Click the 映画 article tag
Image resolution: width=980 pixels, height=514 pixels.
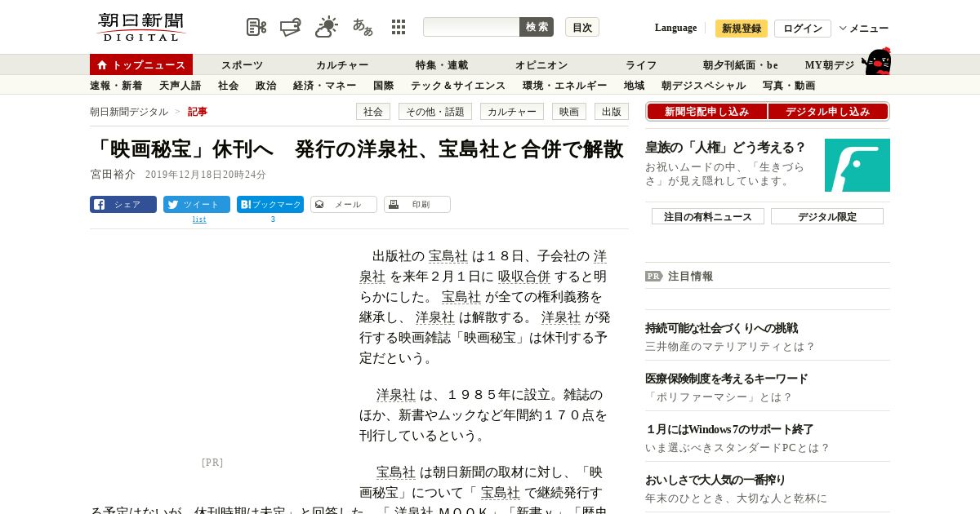(569, 112)
